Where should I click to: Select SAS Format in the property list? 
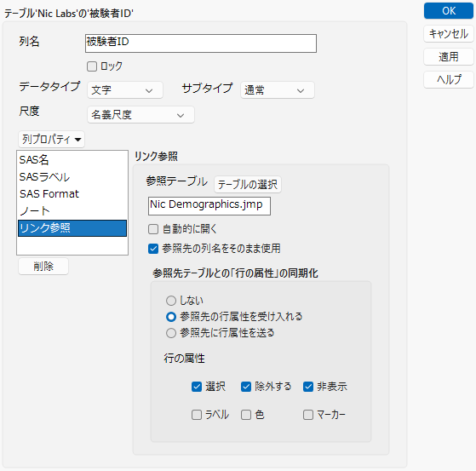[72, 193]
